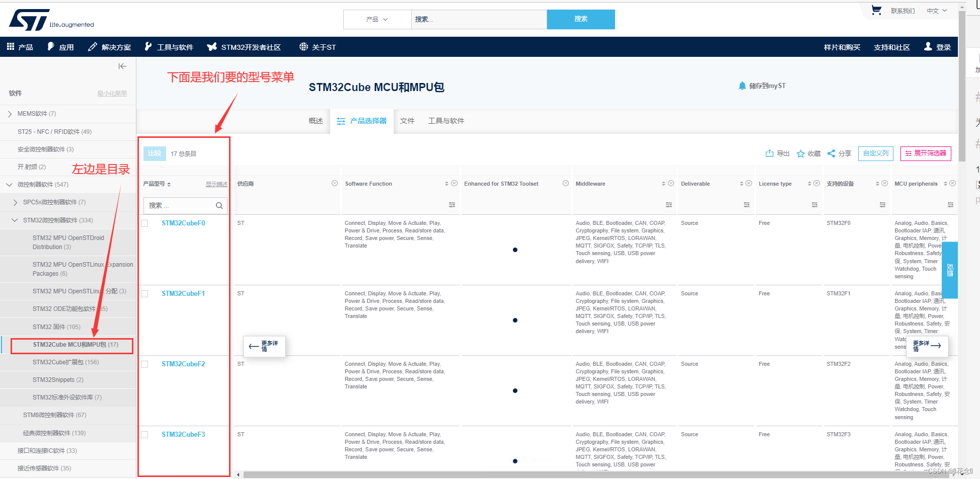Click the product model search field in the table
Image resolution: width=980 pixels, height=479 pixels.
pyautogui.click(x=185, y=205)
